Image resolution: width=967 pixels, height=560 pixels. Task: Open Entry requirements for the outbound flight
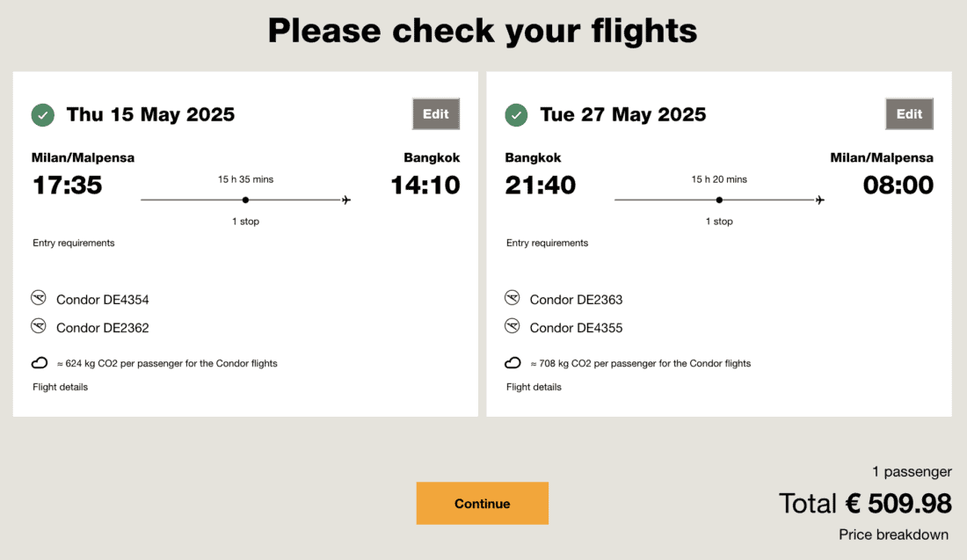(74, 243)
